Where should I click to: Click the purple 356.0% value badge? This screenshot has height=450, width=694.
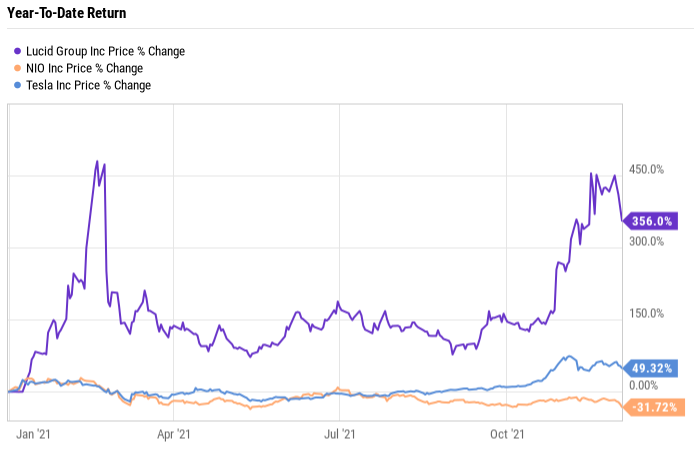[653, 221]
